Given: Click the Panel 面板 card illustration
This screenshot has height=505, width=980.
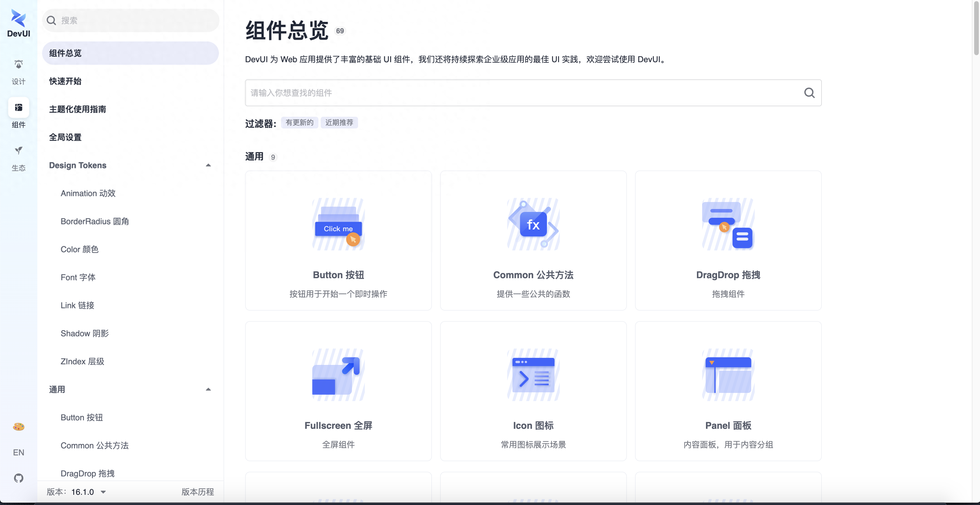Looking at the screenshot, I should click(728, 375).
